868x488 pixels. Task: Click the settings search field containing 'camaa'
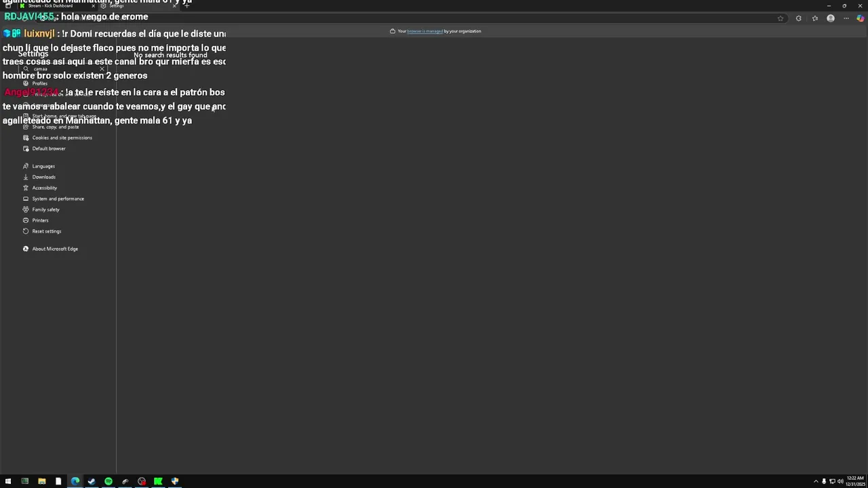pyautogui.click(x=64, y=68)
